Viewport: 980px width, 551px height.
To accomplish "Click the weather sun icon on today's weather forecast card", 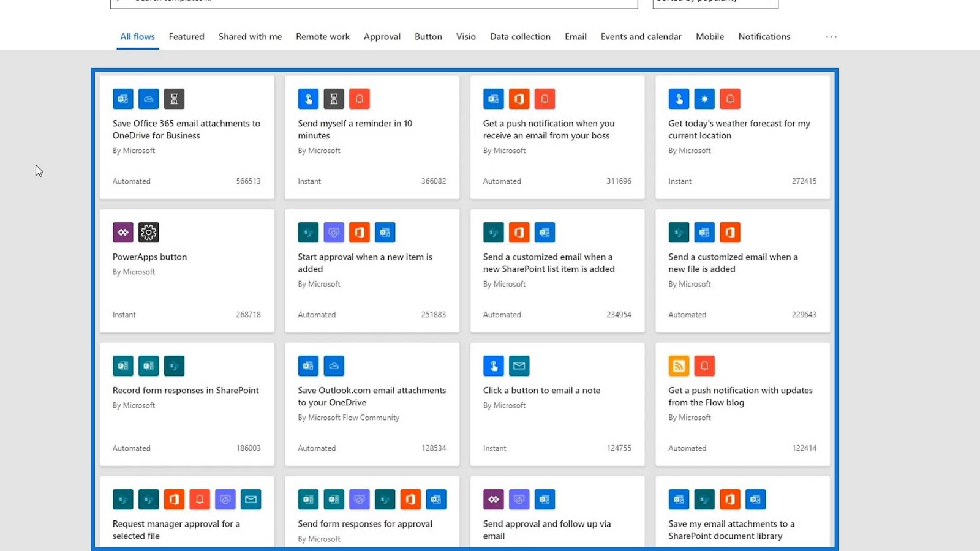I will tap(704, 99).
